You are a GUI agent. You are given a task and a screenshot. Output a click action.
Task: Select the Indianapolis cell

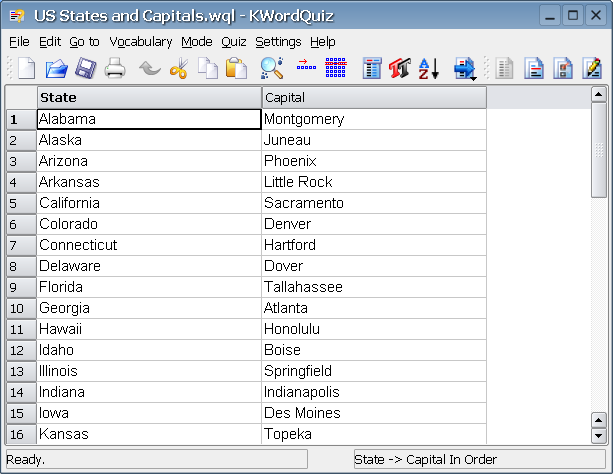tap(374, 392)
